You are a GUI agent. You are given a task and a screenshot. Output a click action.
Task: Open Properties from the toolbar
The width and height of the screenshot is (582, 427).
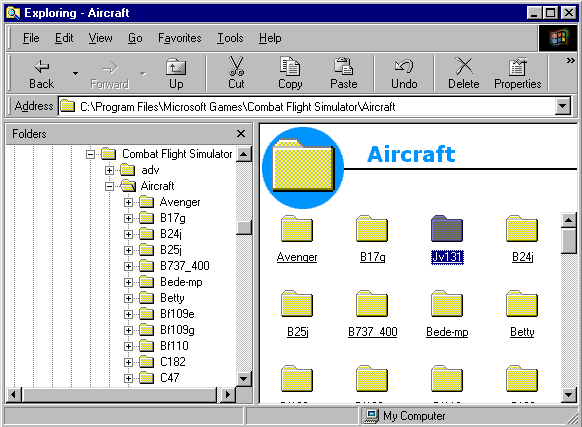pyautogui.click(x=517, y=74)
